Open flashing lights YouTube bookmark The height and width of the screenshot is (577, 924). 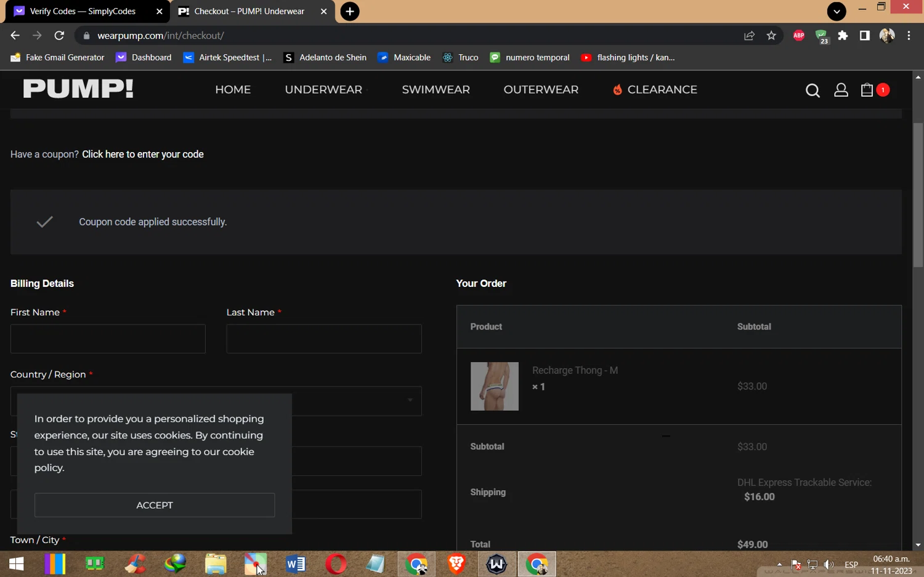tap(628, 57)
